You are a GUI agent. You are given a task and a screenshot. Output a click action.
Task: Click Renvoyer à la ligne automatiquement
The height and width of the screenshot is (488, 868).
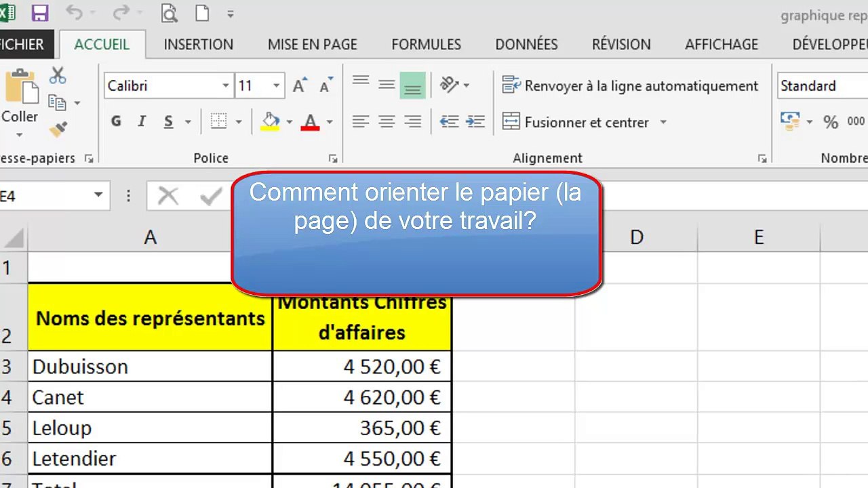click(x=629, y=85)
